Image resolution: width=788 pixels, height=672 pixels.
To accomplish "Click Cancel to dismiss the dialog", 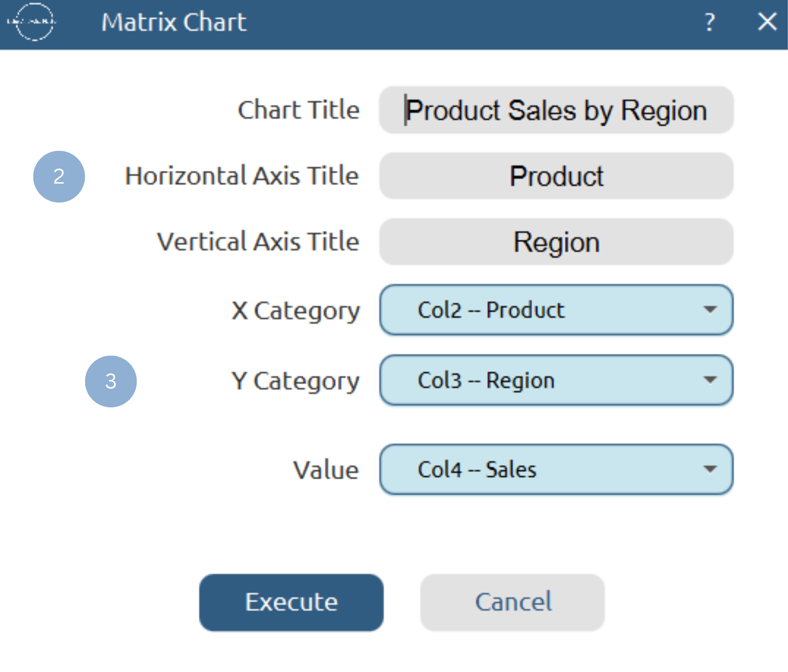I will click(513, 602).
